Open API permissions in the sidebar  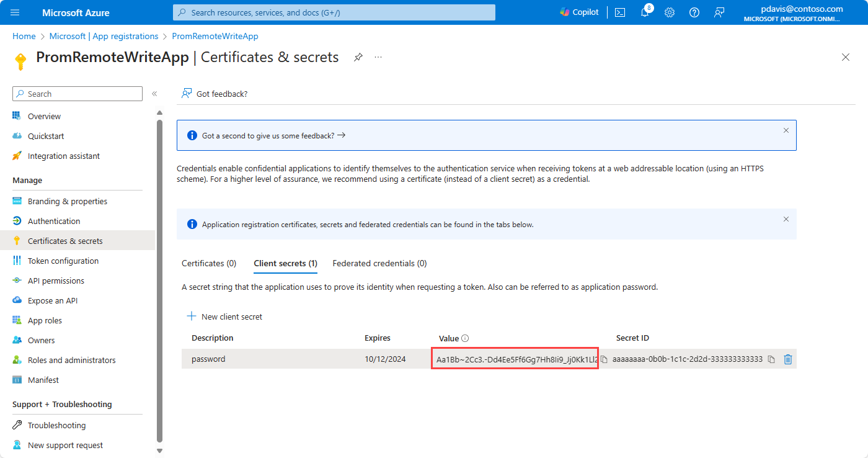56,281
